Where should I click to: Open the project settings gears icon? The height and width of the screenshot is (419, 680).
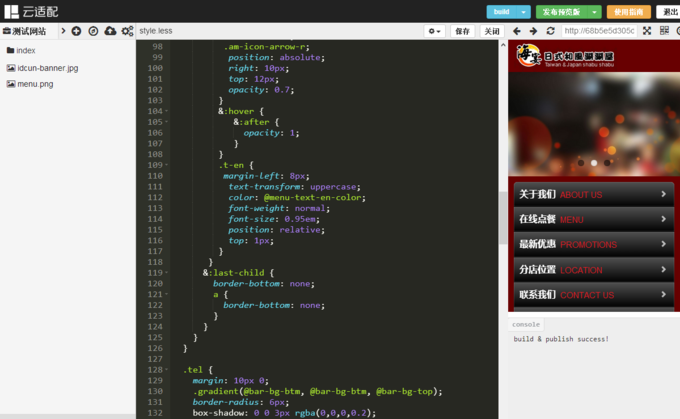[127, 31]
